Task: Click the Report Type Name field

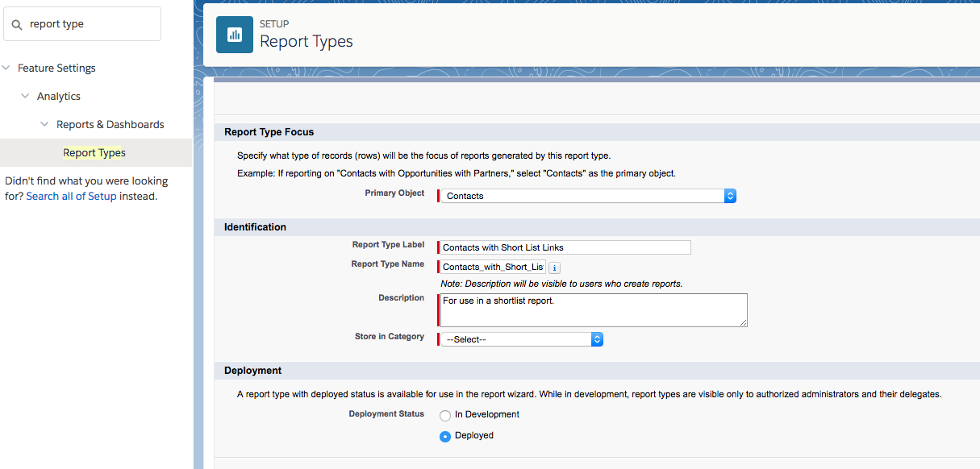Action: 493,267
